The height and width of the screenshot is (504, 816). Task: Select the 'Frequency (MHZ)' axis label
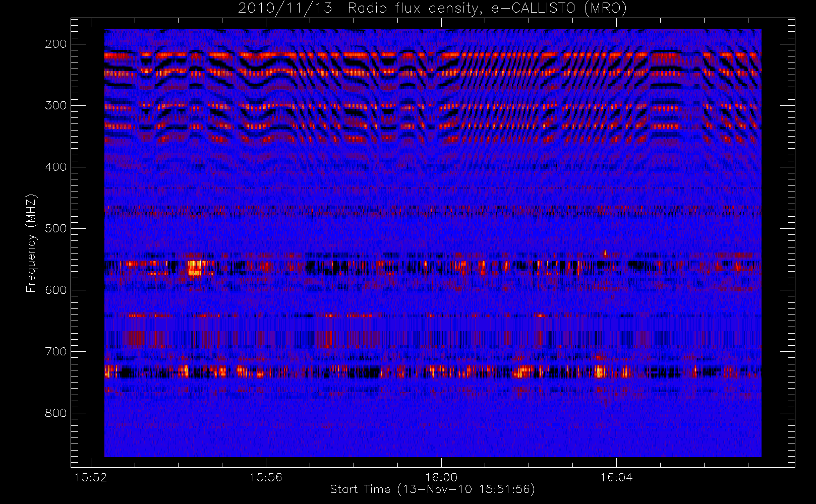point(31,243)
